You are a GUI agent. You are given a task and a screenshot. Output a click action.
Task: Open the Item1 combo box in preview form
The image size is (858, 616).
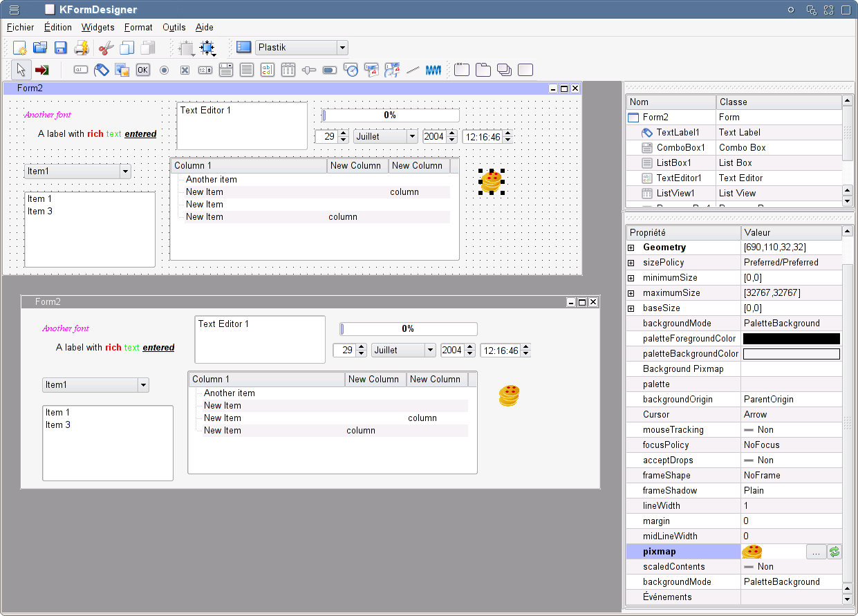[x=95, y=384]
